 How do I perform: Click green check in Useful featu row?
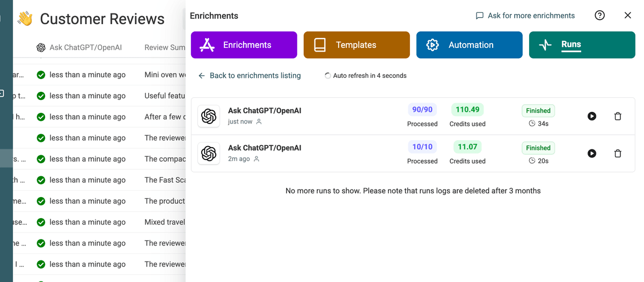tap(41, 96)
